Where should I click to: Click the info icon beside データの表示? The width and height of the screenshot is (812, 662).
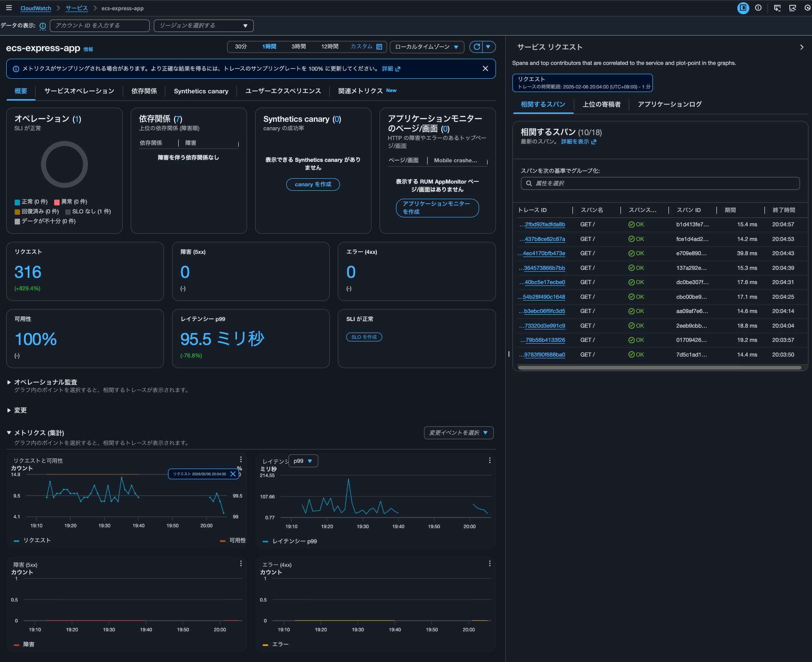(43, 26)
